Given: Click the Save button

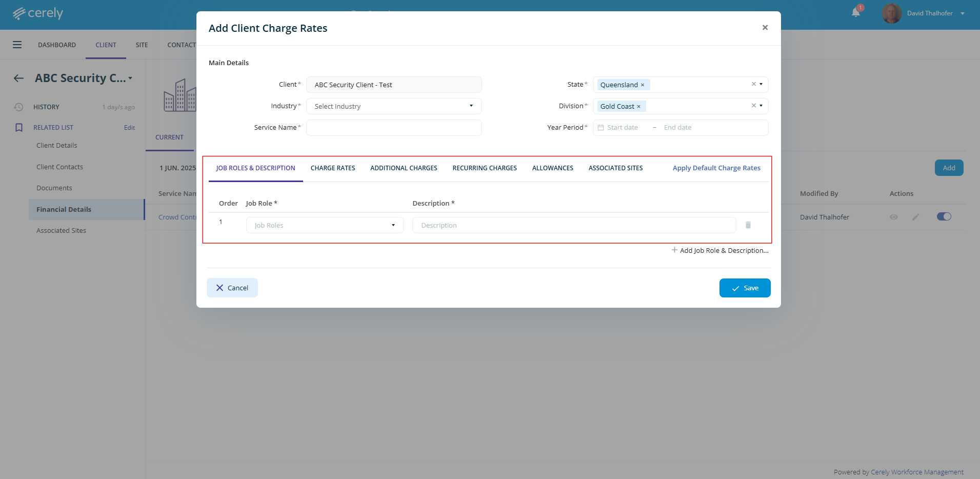Looking at the screenshot, I should 745,288.
